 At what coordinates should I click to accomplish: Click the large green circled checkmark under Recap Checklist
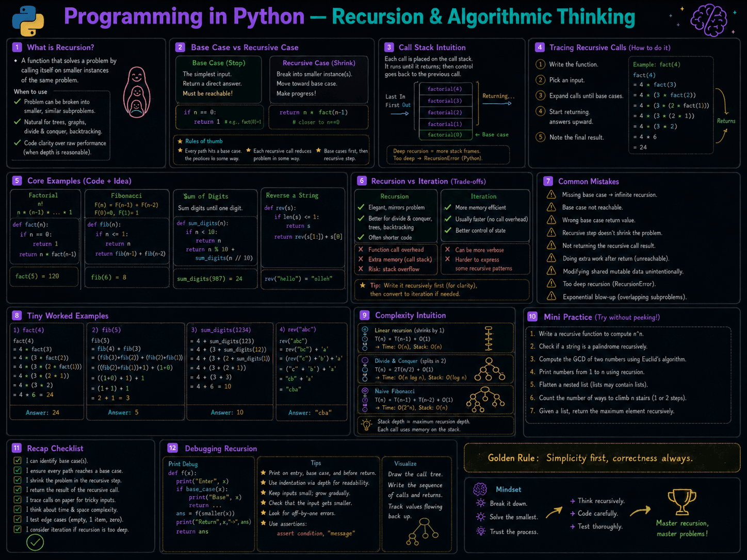coord(35,542)
